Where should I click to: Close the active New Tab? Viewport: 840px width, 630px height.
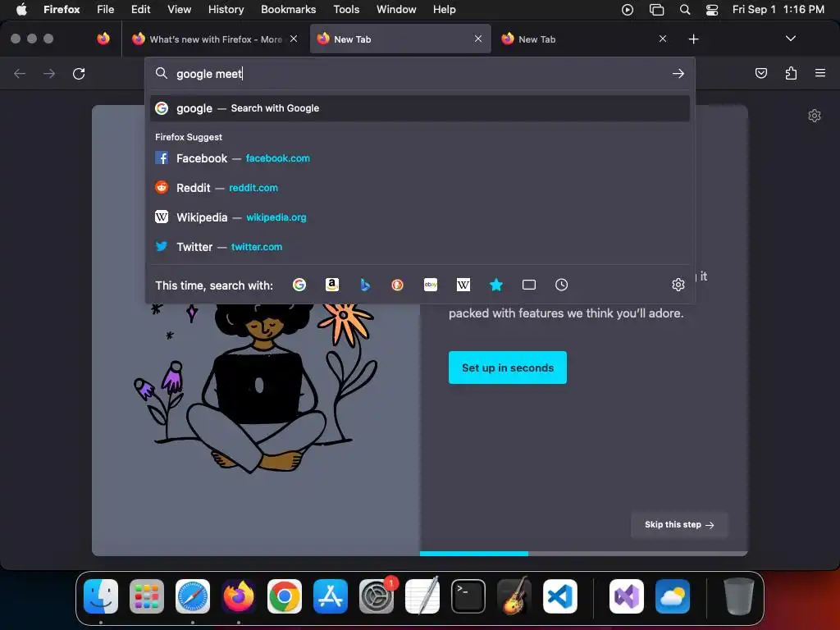(x=478, y=39)
